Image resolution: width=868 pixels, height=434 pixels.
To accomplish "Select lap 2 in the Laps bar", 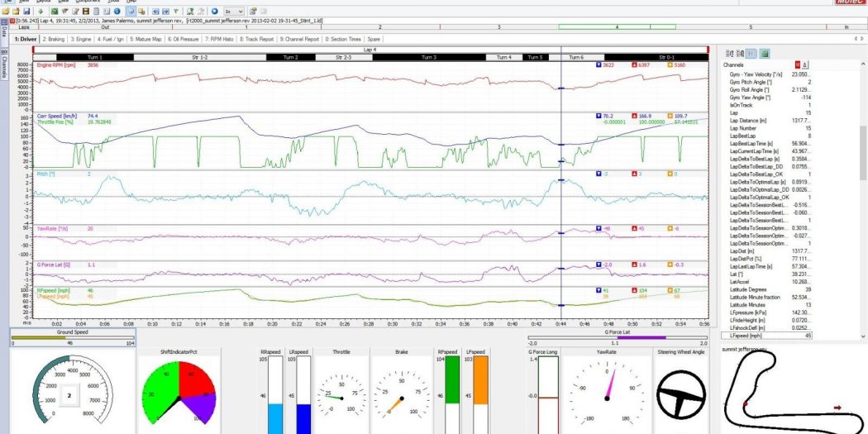I will click(x=379, y=26).
